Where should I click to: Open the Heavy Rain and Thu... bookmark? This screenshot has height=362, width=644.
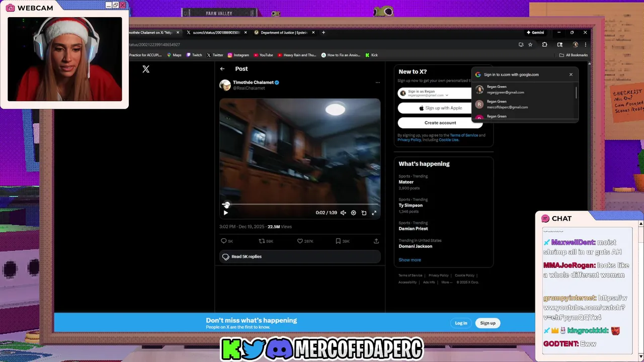pos(297,55)
